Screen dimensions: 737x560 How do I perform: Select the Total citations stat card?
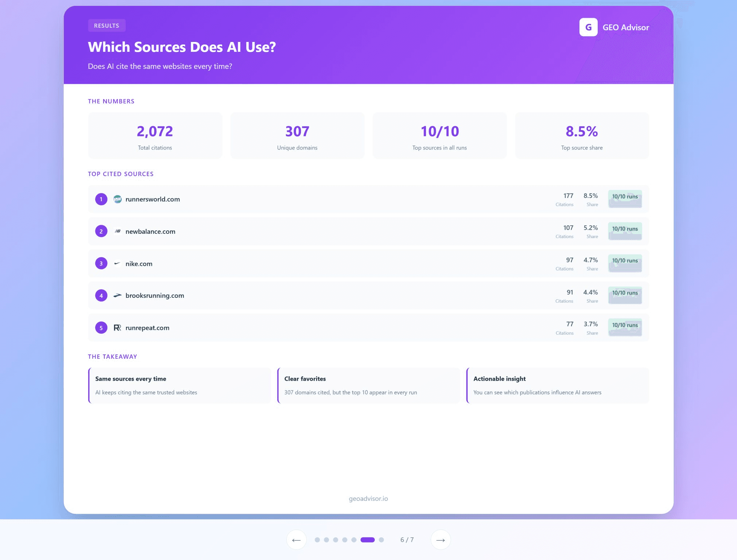coord(155,136)
